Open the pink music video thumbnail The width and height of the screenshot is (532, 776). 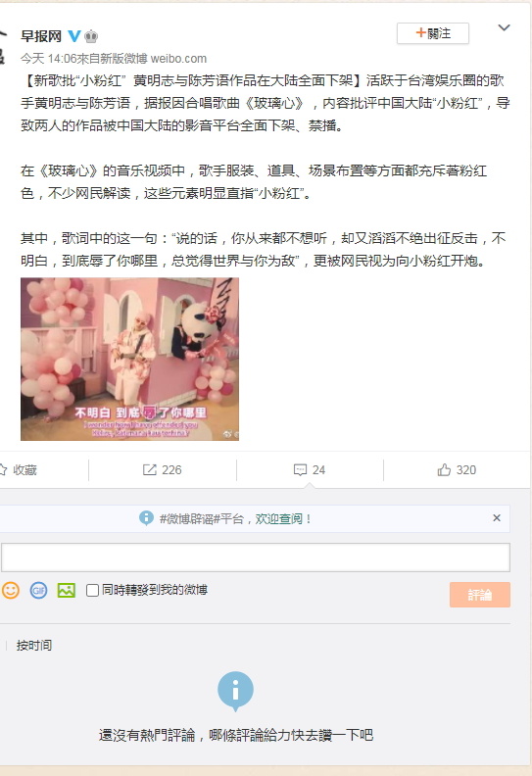[x=129, y=359]
